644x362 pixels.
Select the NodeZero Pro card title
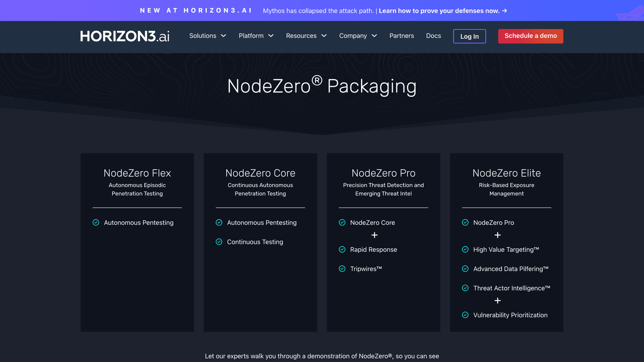384,173
